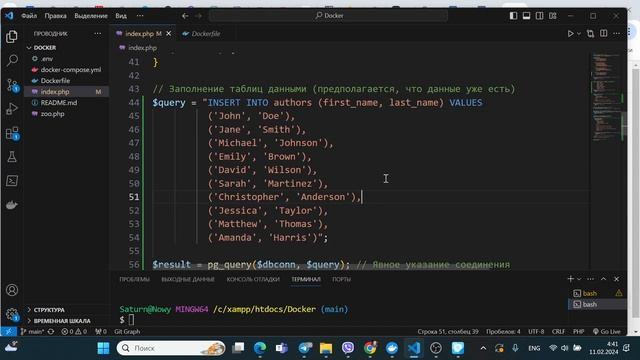Image resolution: width=640 pixels, height=360 pixels.
Task: Click the Docker command center search box
Action: pyautogui.click(x=328, y=16)
